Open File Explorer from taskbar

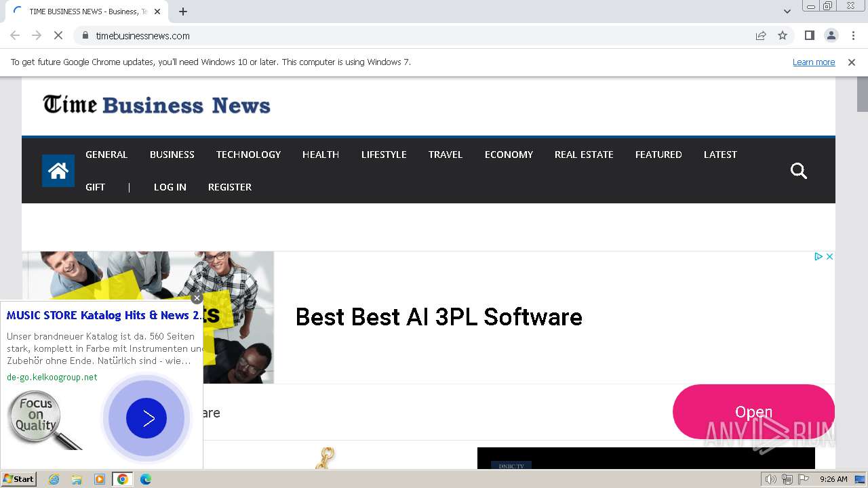[77, 479]
